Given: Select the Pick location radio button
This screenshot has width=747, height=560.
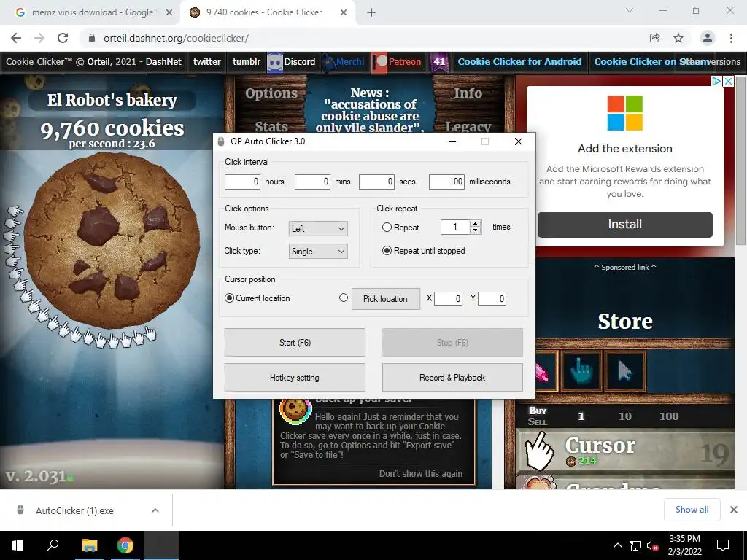Looking at the screenshot, I should click(x=344, y=297).
